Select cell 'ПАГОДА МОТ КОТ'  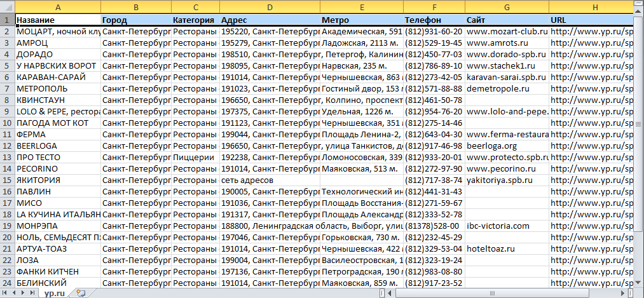tap(58, 123)
